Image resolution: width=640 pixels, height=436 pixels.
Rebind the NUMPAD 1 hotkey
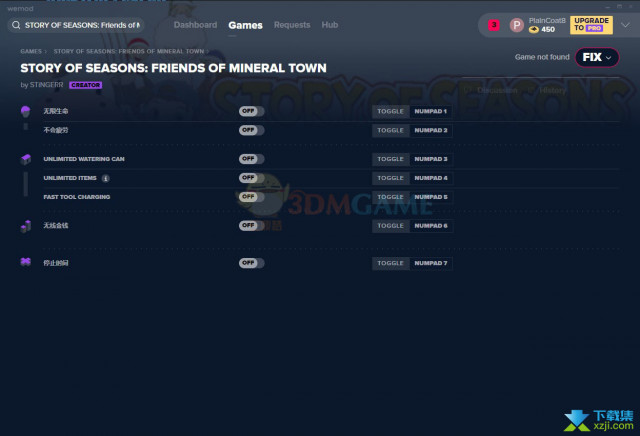pyautogui.click(x=431, y=111)
